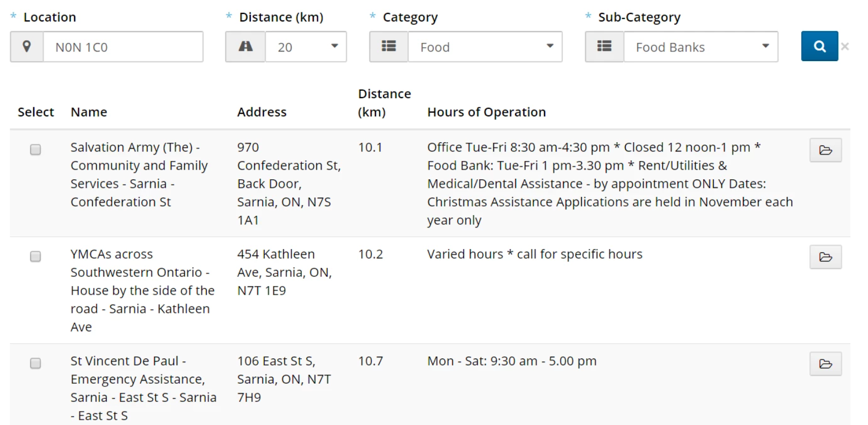Open Salvation Army record folder icon

click(x=825, y=150)
